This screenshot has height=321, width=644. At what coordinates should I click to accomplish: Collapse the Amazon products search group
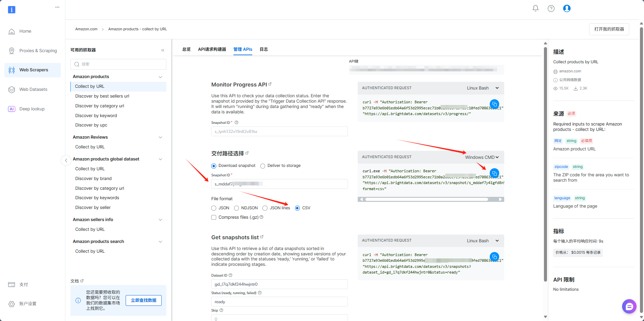pos(160,242)
